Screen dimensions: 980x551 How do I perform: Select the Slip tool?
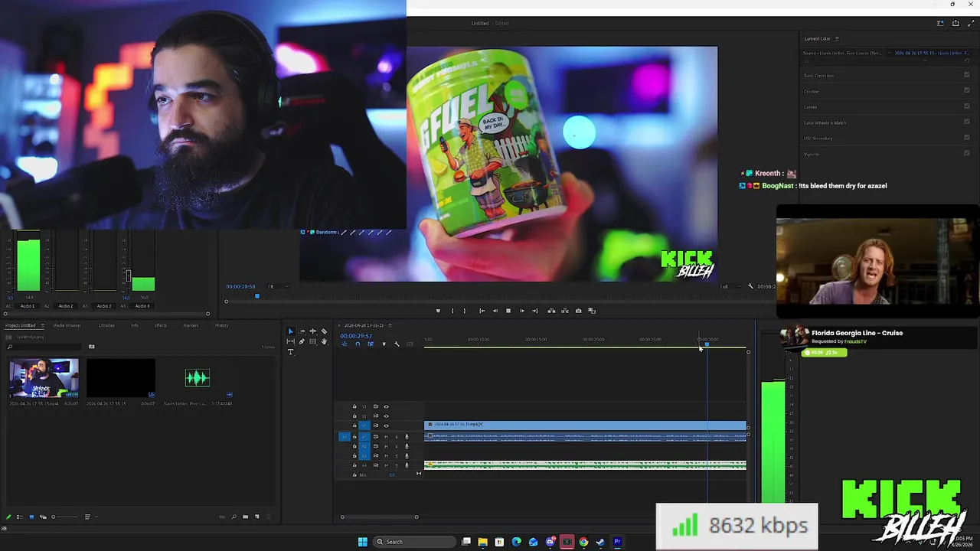coord(291,341)
